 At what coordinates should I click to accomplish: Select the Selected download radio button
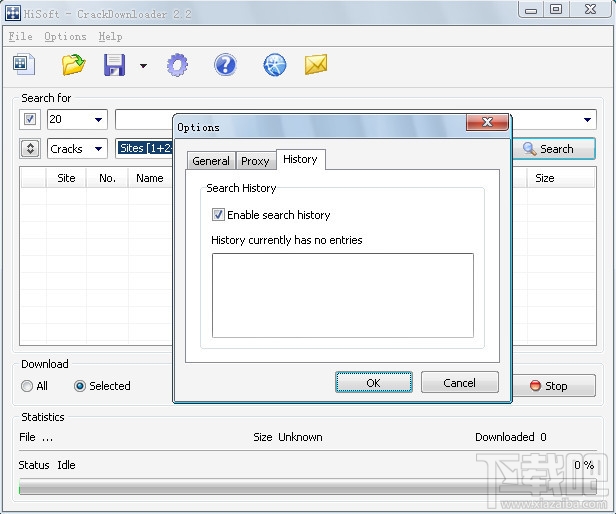(79, 386)
